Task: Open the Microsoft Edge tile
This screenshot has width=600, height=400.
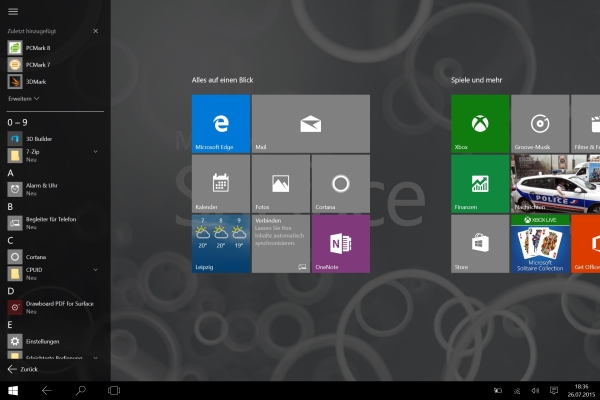Action: pyautogui.click(x=221, y=124)
